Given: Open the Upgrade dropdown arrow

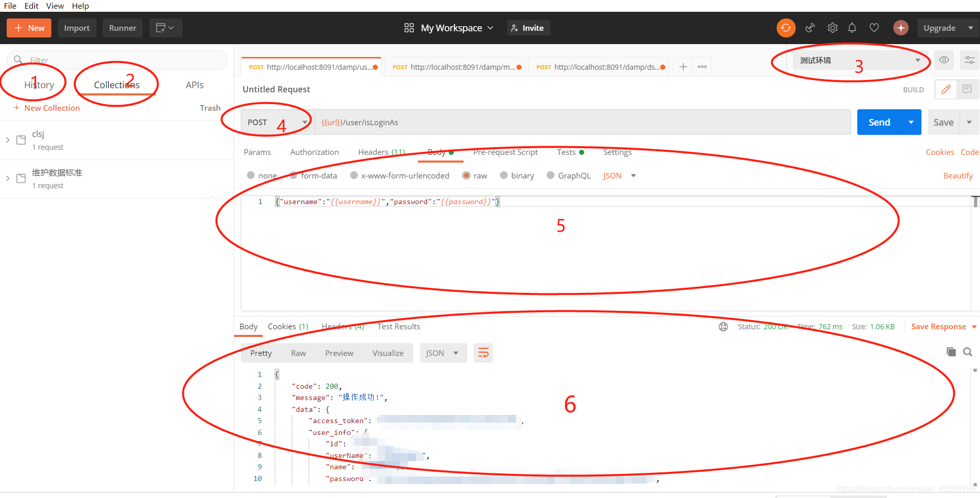Looking at the screenshot, I should 970,28.
